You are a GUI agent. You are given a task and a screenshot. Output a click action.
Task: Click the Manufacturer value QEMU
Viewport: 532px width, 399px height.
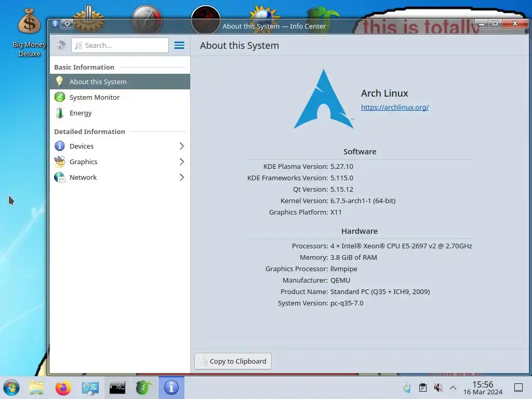click(x=340, y=281)
